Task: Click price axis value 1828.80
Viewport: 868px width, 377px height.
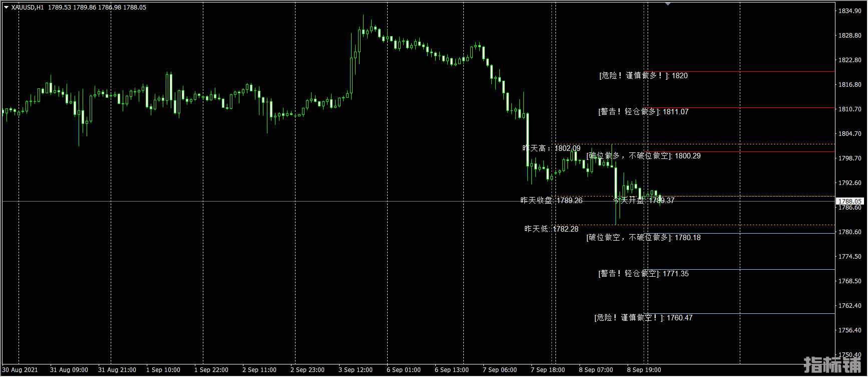Action: pos(850,36)
